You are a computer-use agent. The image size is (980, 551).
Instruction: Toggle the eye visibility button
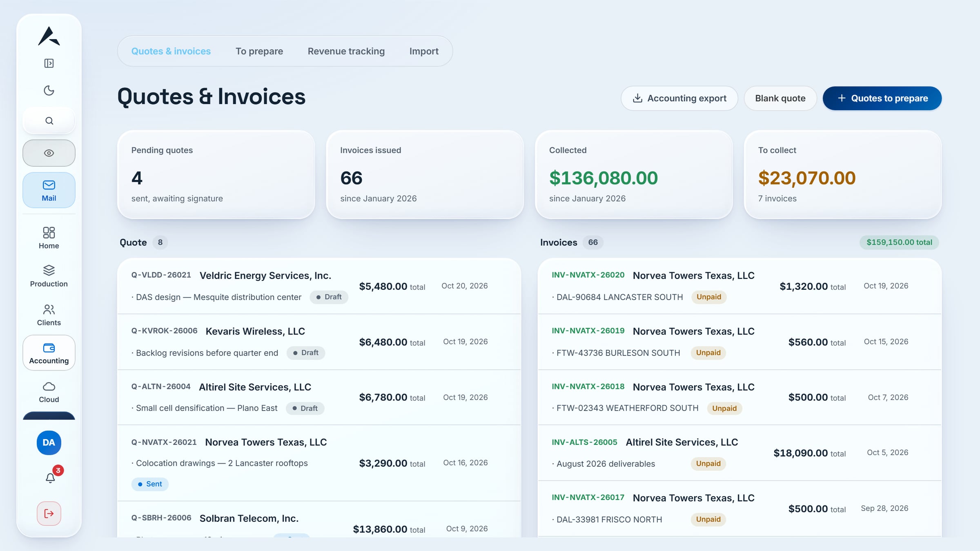click(x=49, y=153)
